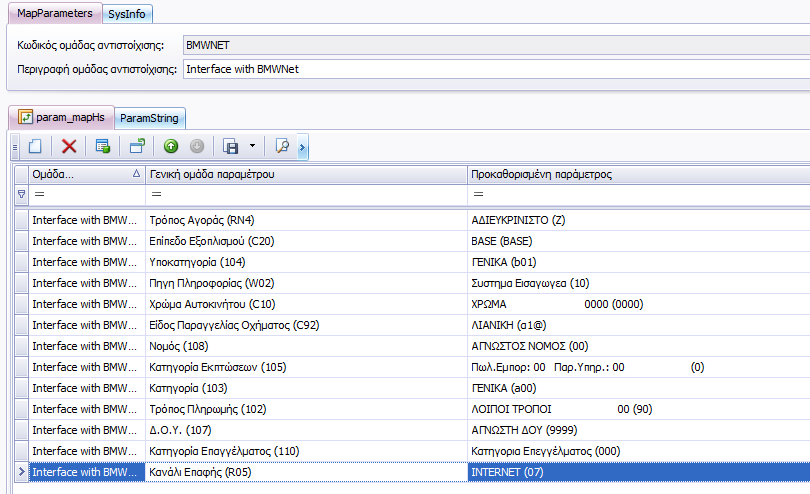The height and width of the screenshot is (494, 810).
Task: Sort by Ομάδα column header
Action: (x=80, y=174)
